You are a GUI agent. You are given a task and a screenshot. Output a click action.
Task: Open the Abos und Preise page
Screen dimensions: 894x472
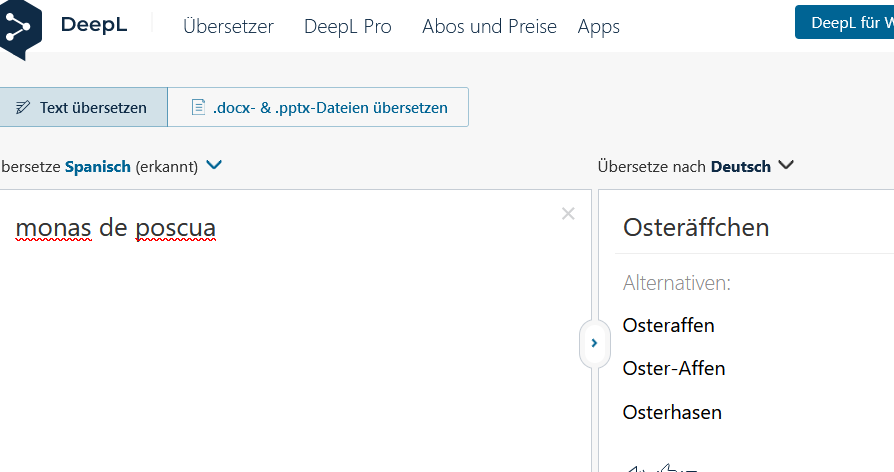click(489, 27)
